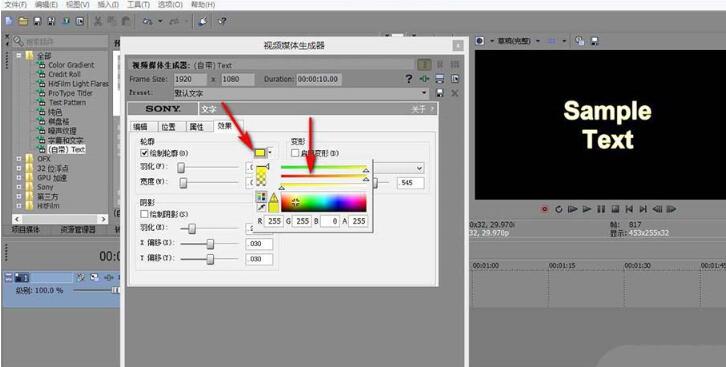The image size is (726, 367).
Task: Uncheck the 绘制轮廓 outline checkbox
Action: coord(144,153)
